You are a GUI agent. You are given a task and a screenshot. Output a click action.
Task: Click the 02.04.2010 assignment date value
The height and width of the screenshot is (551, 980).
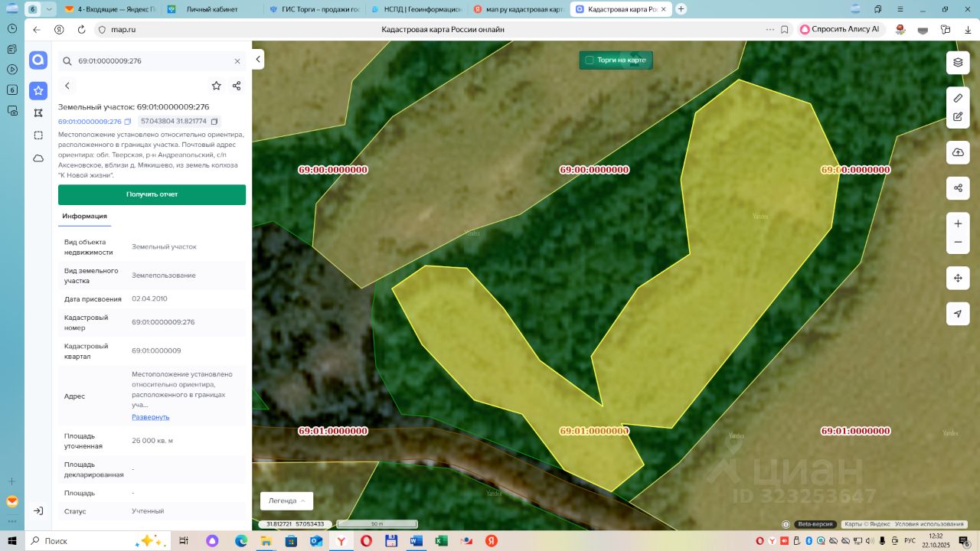pos(149,299)
